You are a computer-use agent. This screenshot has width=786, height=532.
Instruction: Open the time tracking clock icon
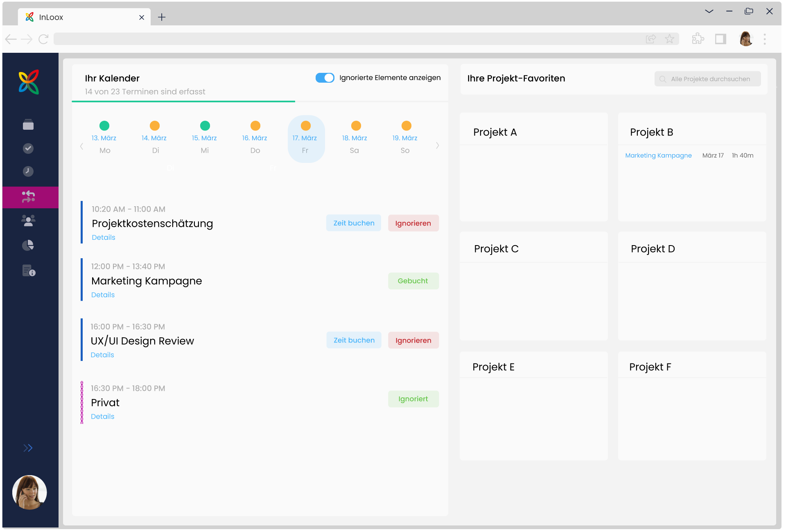pyautogui.click(x=28, y=171)
